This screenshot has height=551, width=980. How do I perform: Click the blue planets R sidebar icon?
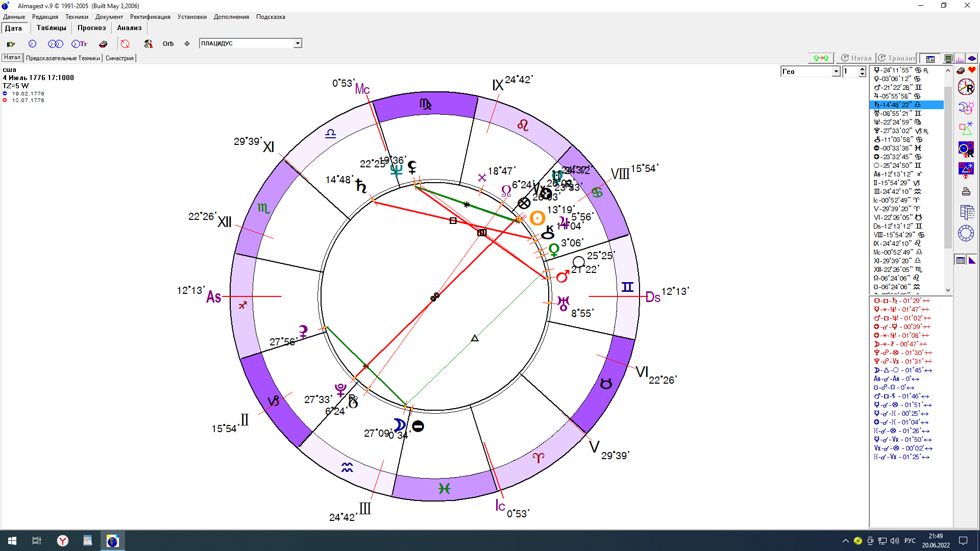966,148
